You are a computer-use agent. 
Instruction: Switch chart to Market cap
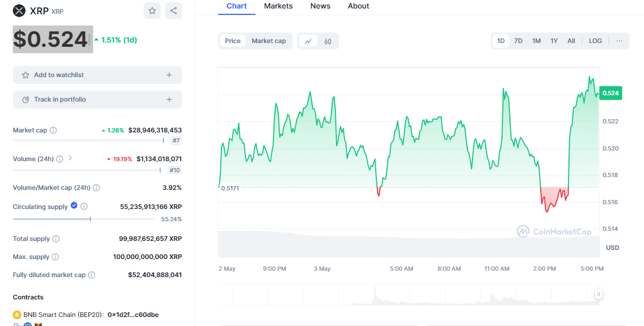click(269, 41)
